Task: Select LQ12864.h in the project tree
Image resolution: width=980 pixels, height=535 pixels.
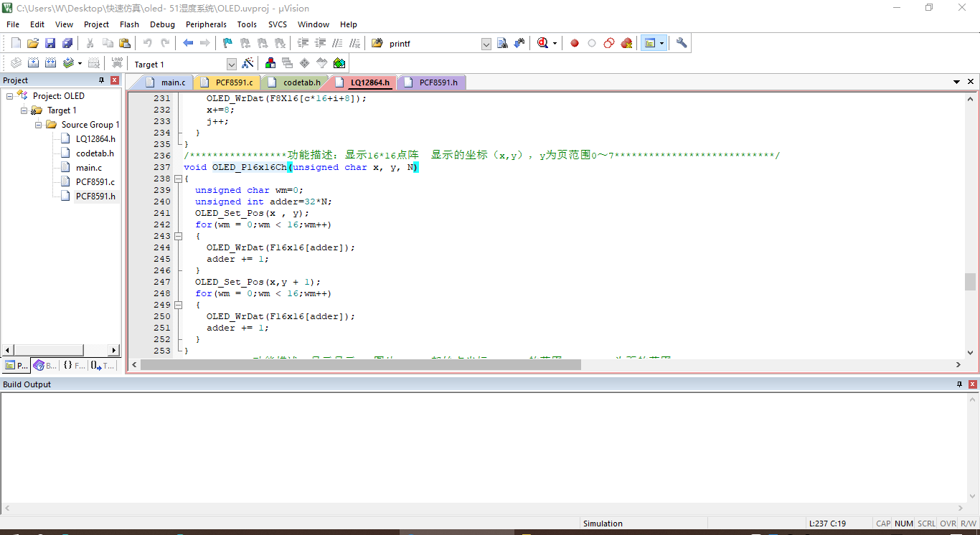Action: tap(95, 139)
